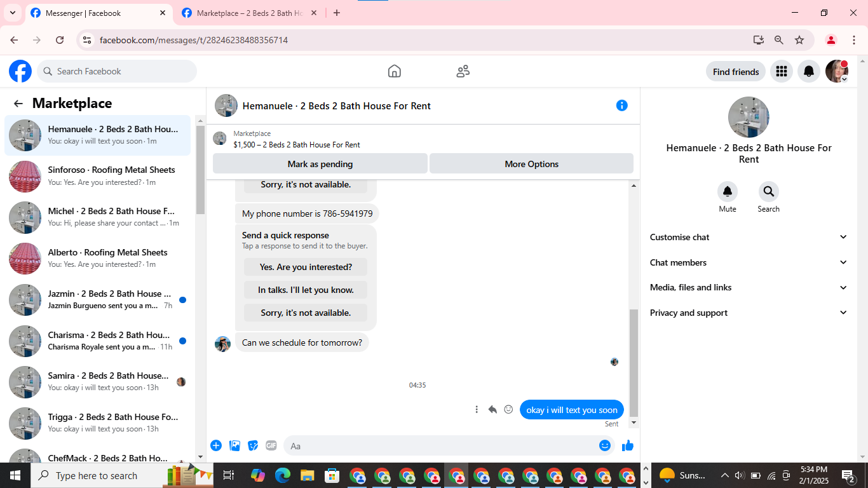The image size is (868, 488).
Task: Open the Facebook menu grid icon
Action: 782,71
